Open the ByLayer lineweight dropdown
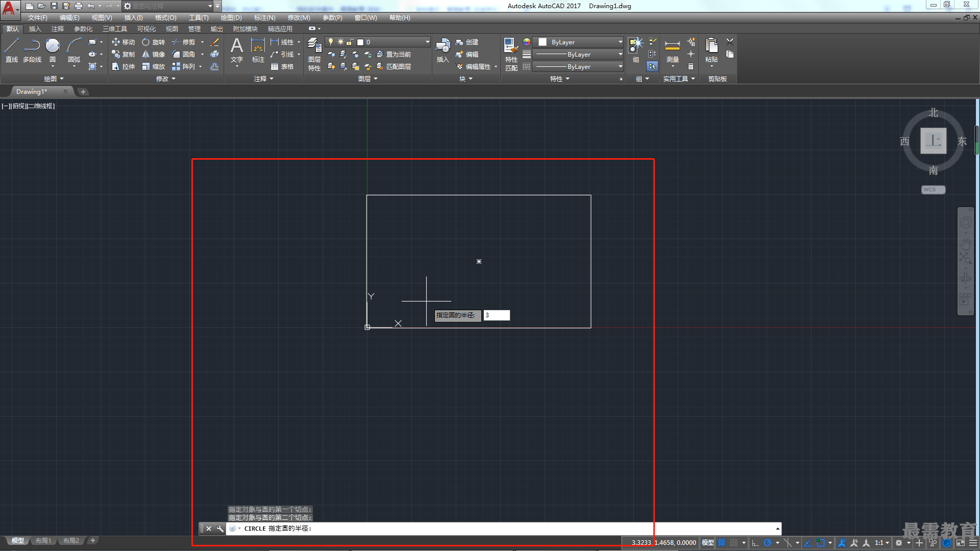 578,54
